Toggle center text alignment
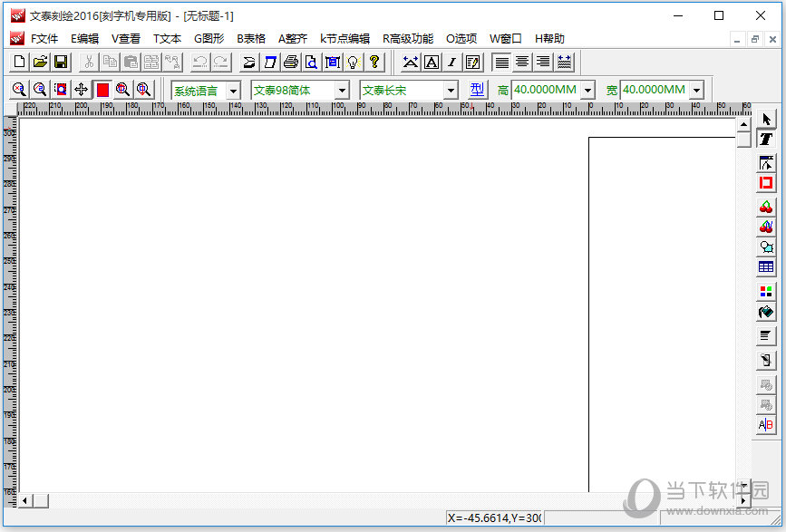The width and height of the screenshot is (786, 532). coord(522,62)
